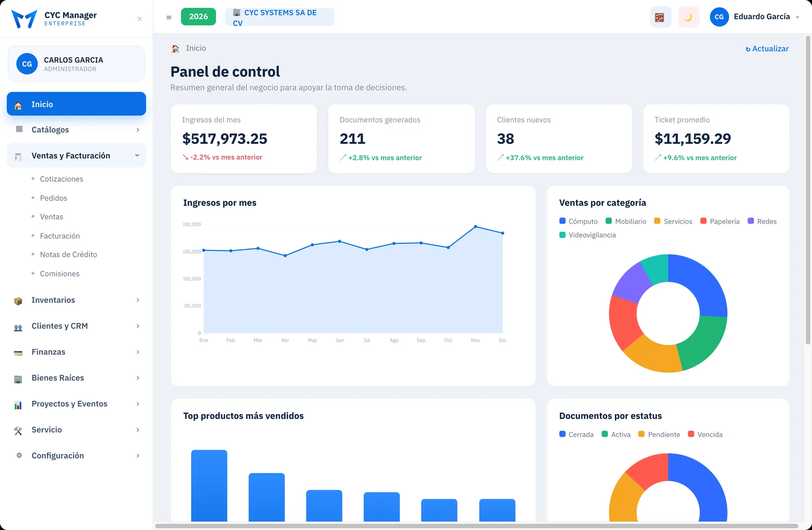Click the CG avatar beside Eduardo García
This screenshot has width=812, height=530.
tap(719, 17)
